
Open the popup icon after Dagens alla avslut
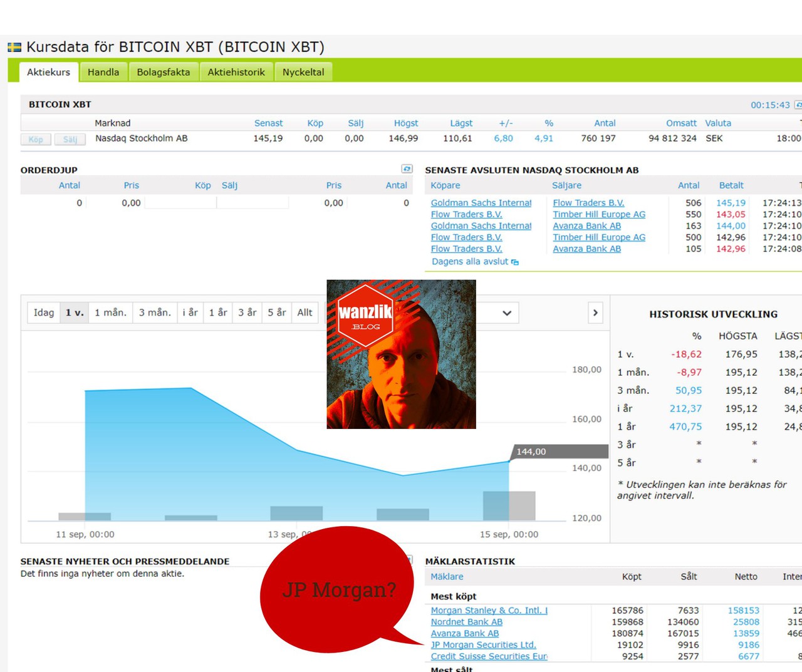(515, 262)
